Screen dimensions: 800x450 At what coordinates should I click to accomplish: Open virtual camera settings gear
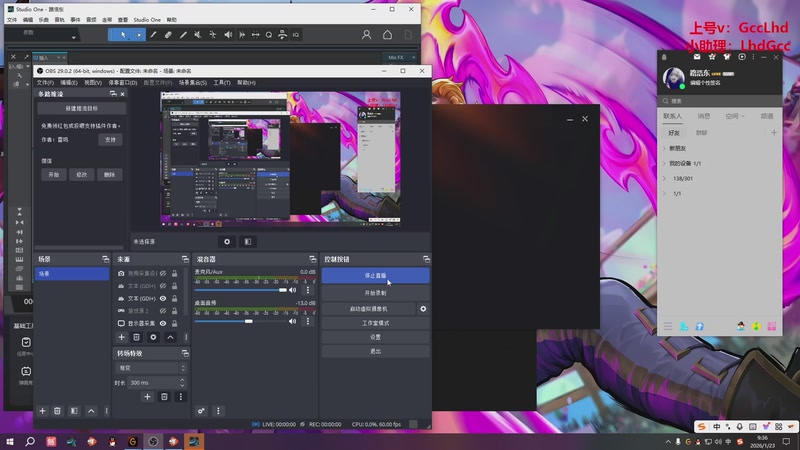click(x=423, y=309)
